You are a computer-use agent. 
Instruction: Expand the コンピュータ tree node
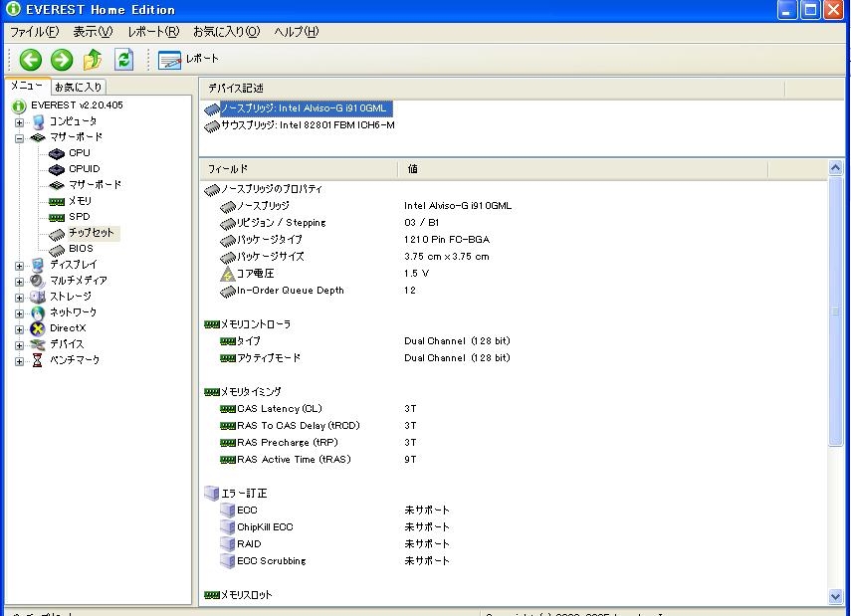[19, 121]
